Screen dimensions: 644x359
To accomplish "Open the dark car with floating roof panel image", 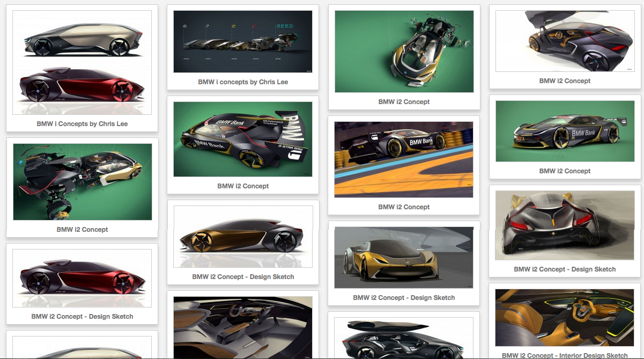I will [404, 338].
